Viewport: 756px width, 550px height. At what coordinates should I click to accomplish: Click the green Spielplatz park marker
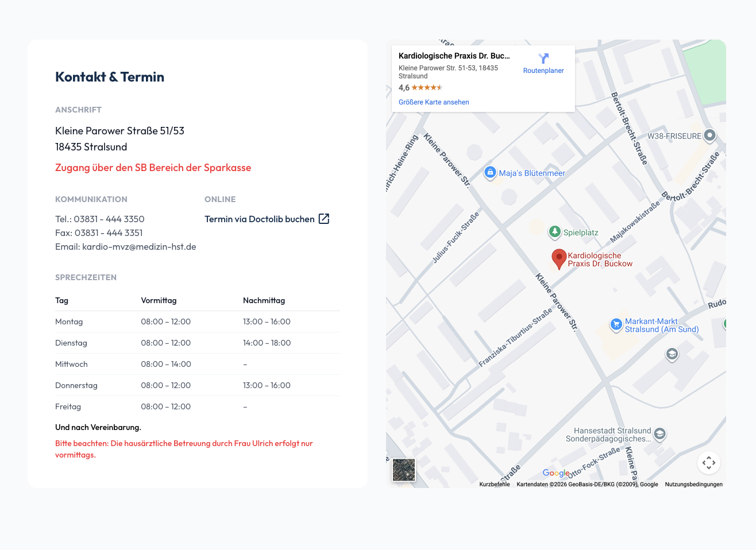coord(554,231)
